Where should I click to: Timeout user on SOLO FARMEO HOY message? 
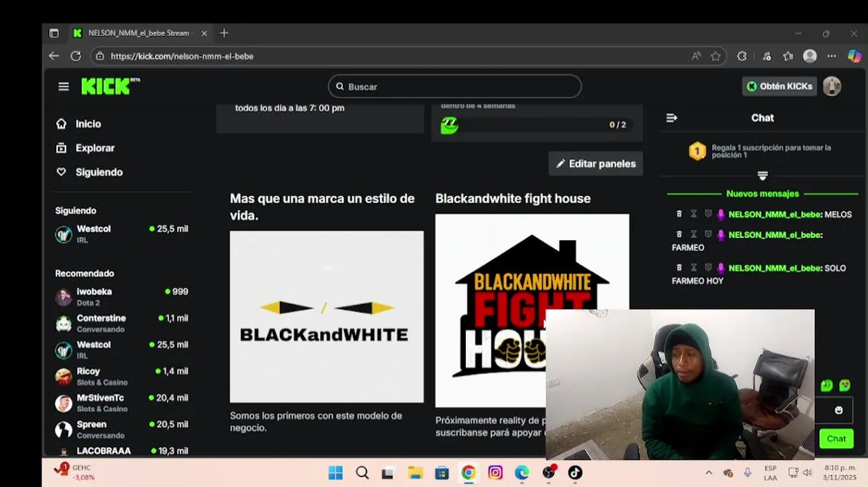click(x=694, y=268)
